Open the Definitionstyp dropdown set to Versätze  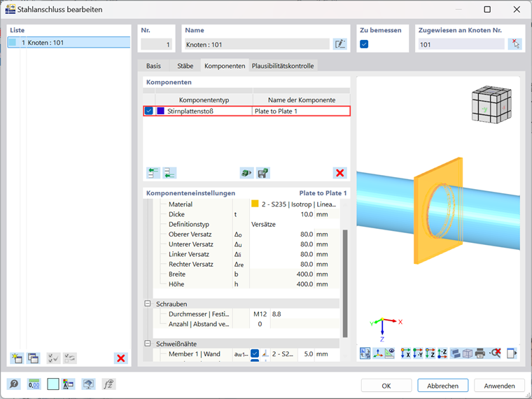pyautogui.click(x=294, y=224)
